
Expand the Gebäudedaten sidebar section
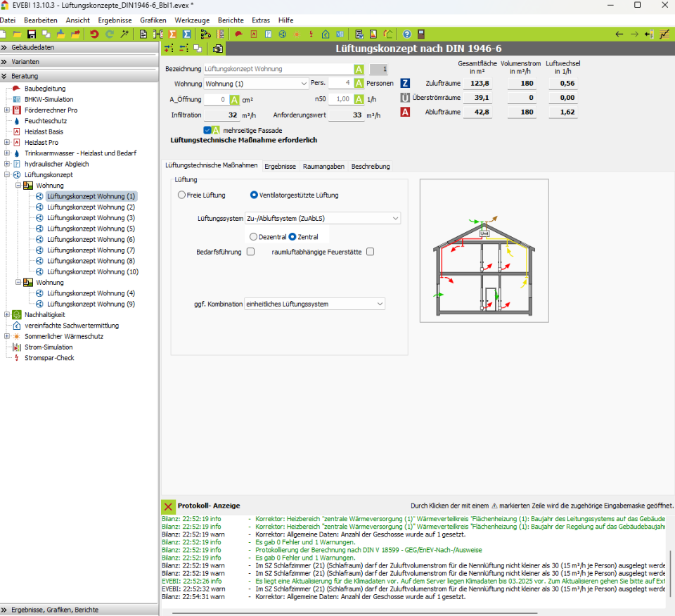33,47
